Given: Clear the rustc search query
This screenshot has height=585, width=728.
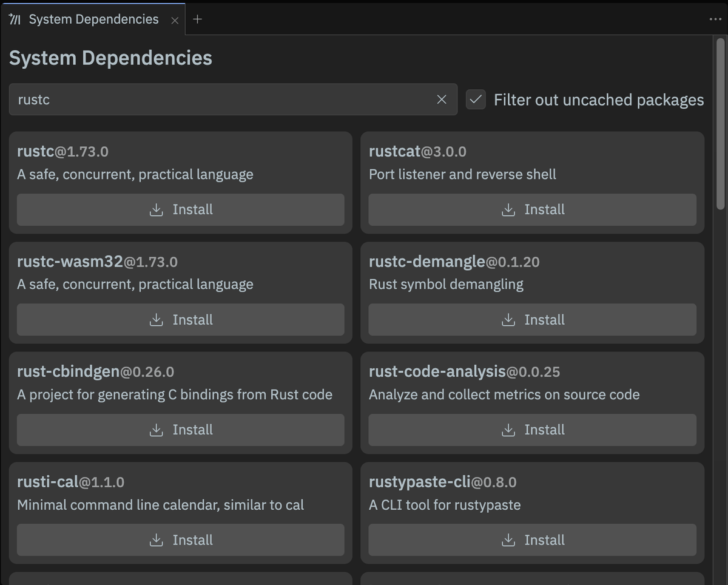Looking at the screenshot, I should click(x=442, y=100).
